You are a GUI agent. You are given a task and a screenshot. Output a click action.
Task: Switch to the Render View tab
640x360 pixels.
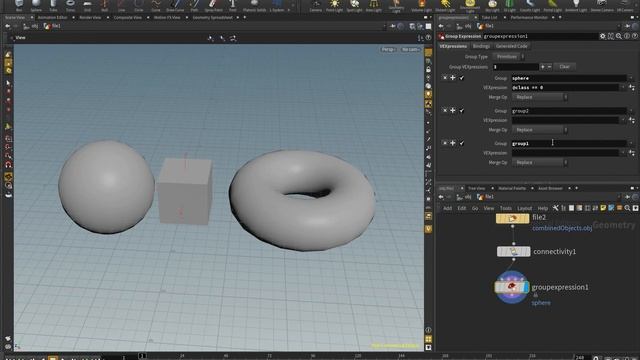point(90,18)
